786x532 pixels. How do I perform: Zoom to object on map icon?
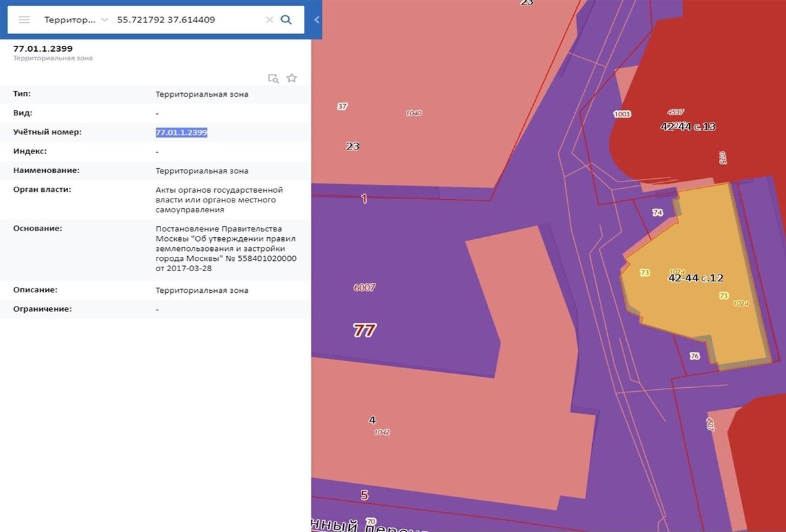(273, 78)
